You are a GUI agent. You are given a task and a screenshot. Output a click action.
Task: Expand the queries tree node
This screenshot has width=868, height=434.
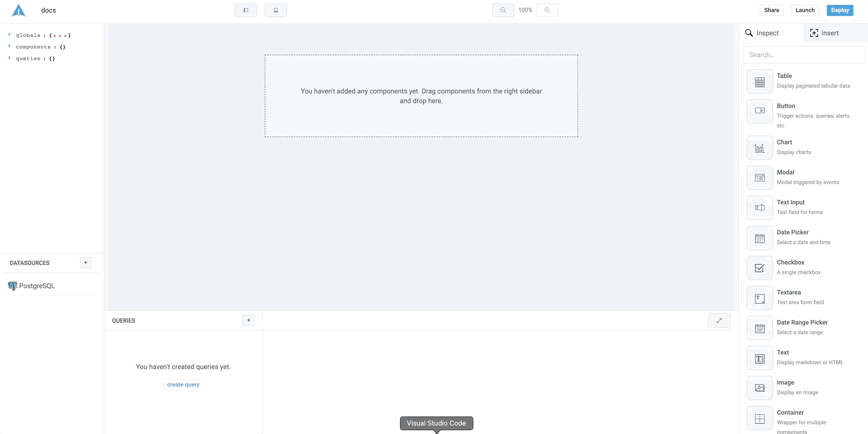[9, 58]
